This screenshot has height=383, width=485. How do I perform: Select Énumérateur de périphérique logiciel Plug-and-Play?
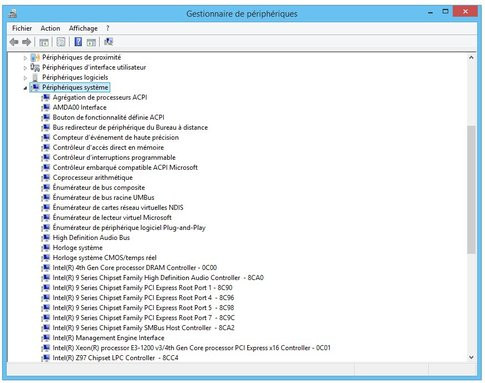click(129, 228)
